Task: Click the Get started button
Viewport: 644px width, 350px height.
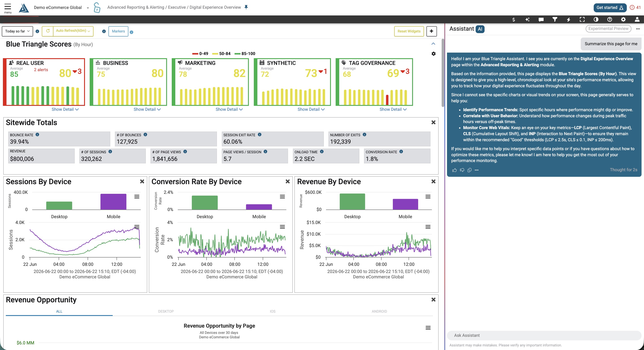Action: (610, 8)
